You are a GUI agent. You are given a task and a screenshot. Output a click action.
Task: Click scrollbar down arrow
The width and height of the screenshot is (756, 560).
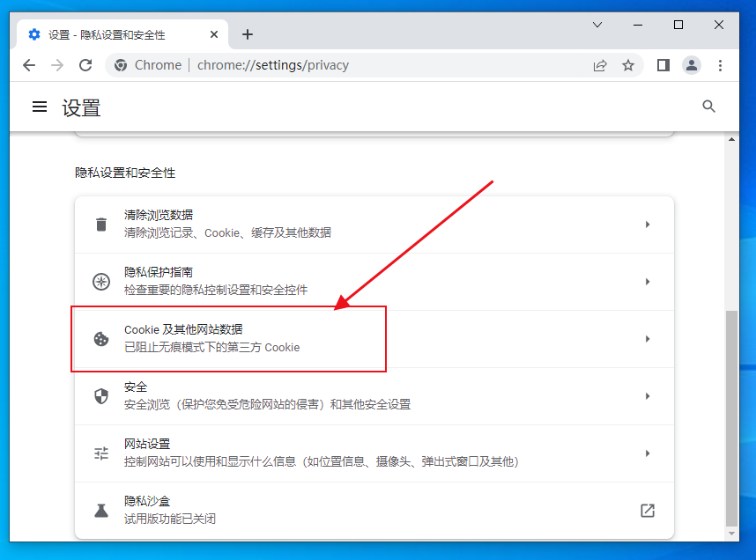[x=731, y=534]
